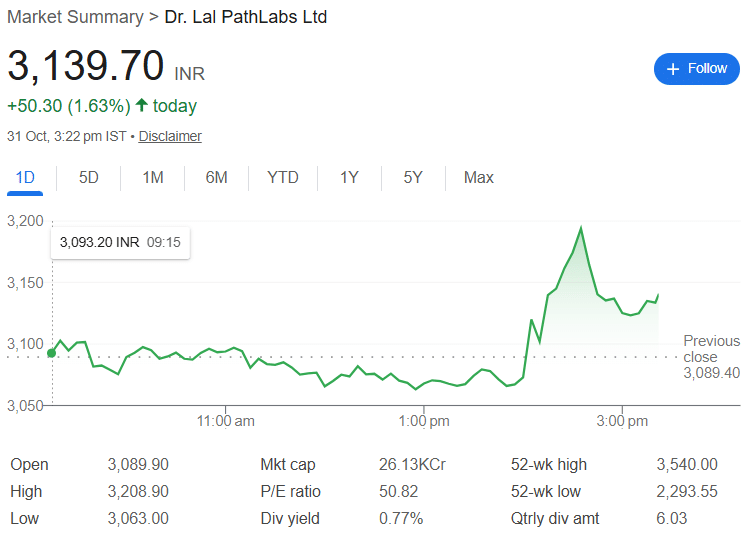Image resolution: width=744 pixels, height=551 pixels.
Task: Show the Max chart range
Action: coord(478,178)
